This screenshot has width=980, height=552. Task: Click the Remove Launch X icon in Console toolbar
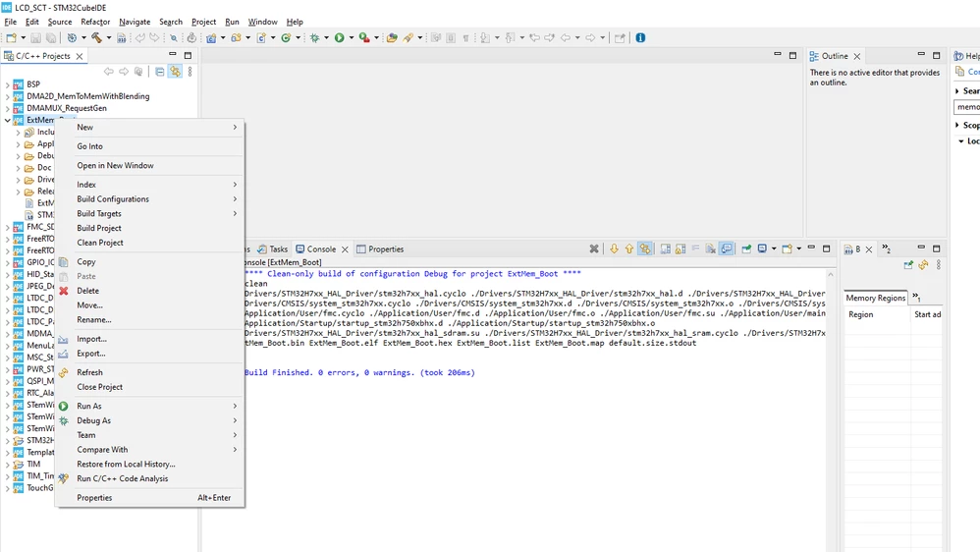(x=594, y=248)
